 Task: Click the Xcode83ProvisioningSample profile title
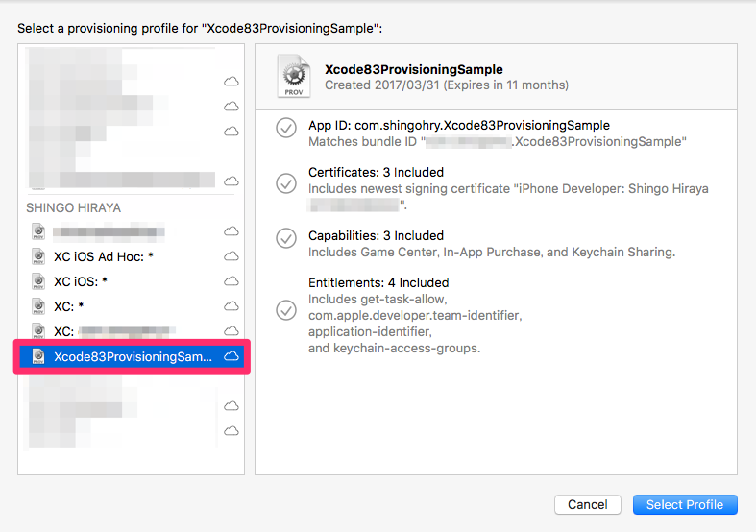tap(414, 69)
